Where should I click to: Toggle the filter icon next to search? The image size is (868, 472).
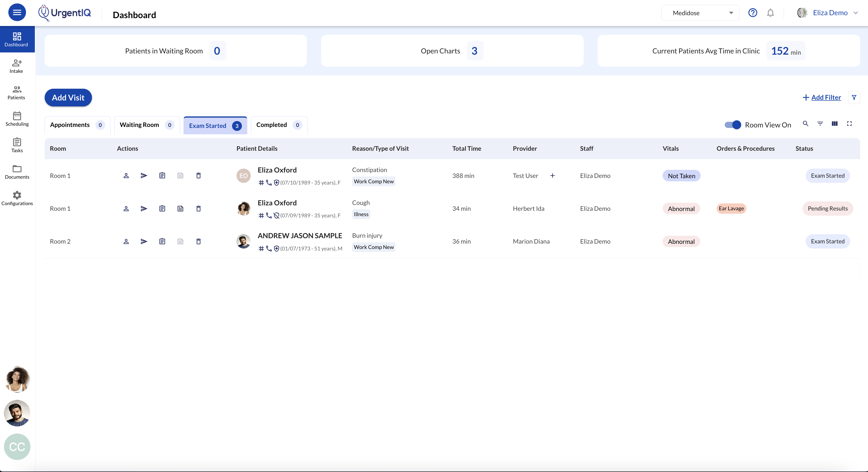pyautogui.click(x=820, y=124)
